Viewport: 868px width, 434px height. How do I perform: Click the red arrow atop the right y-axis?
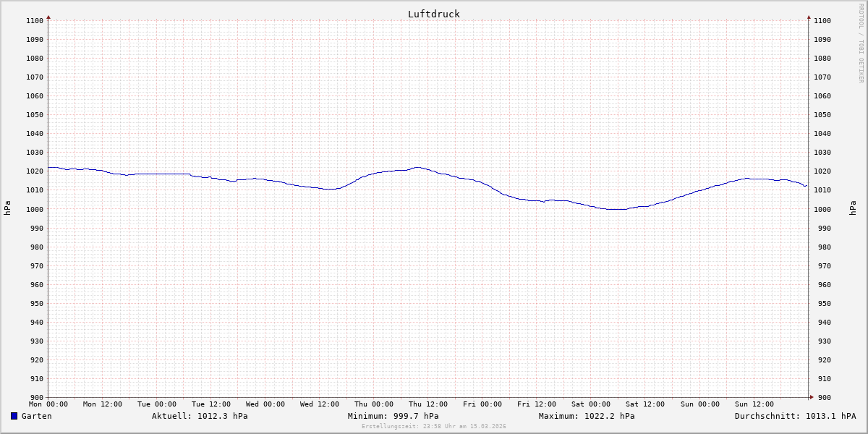click(809, 17)
